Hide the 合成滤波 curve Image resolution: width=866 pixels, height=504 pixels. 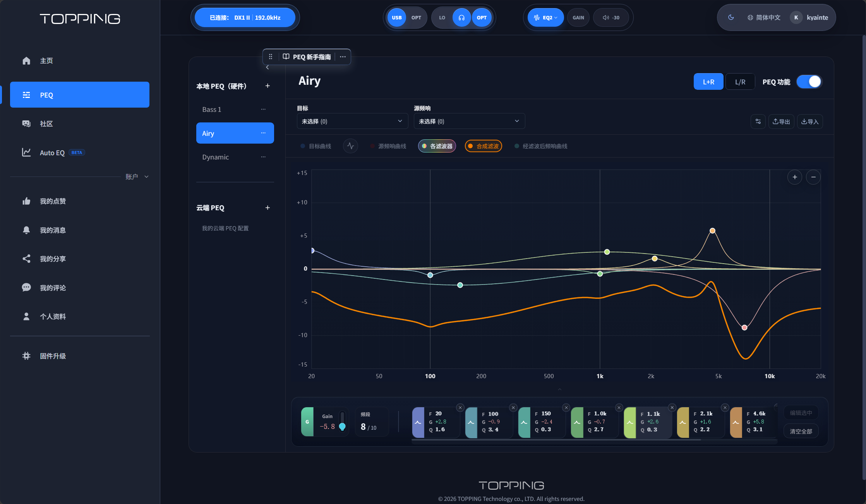(484, 146)
